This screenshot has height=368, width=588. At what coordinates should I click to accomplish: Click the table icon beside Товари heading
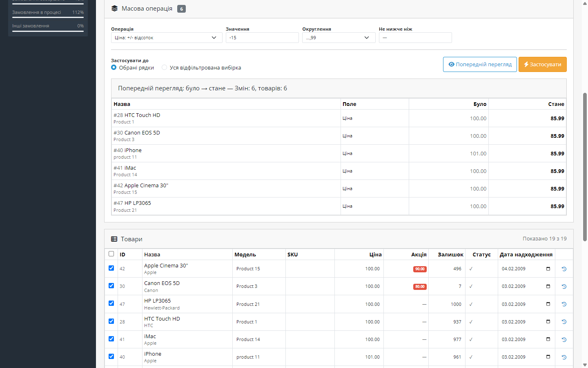click(114, 239)
